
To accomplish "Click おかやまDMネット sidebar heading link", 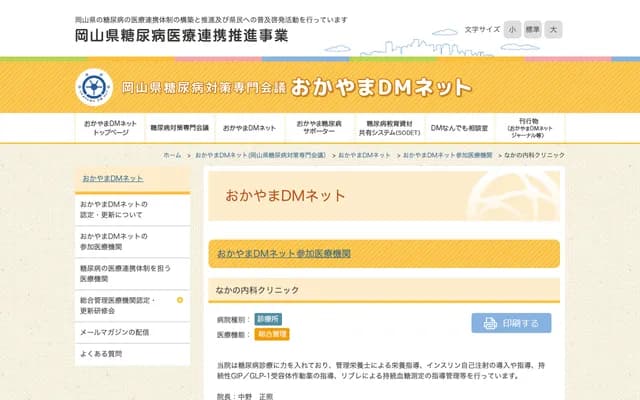I will tap(113, 178).
